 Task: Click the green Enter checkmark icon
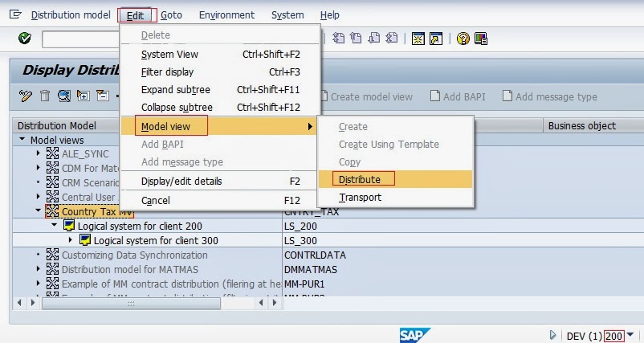[25, 39]
